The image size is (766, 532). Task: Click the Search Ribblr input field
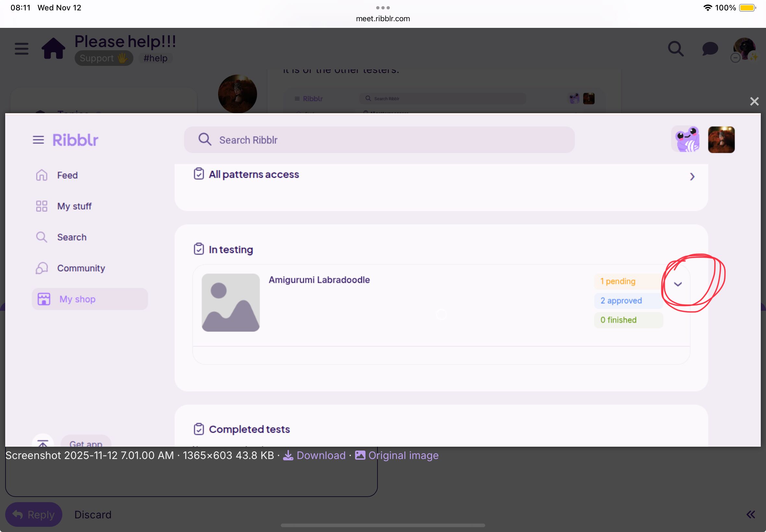point(379,140)
